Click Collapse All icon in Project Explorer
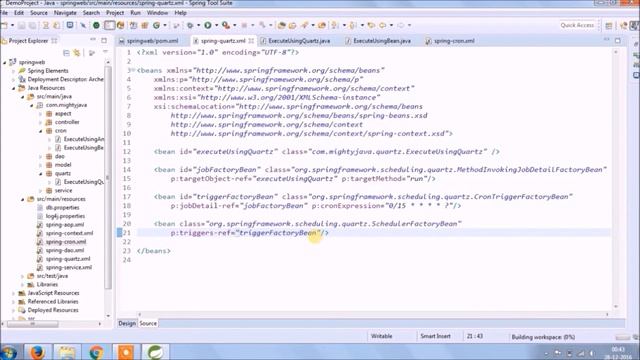The height and width of the screenshot is (360, 640). coord(66,53)
